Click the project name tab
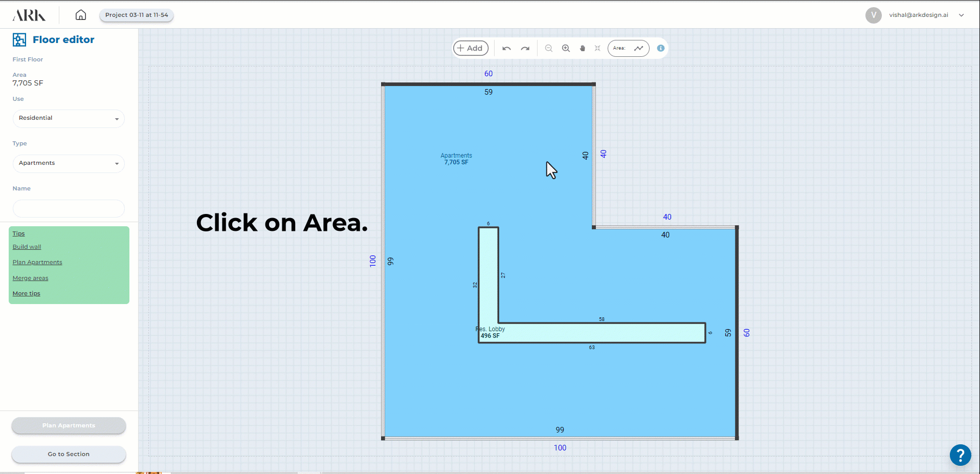Image resolution: width=980 pixels, height=474 pixels. coord(137,15)
